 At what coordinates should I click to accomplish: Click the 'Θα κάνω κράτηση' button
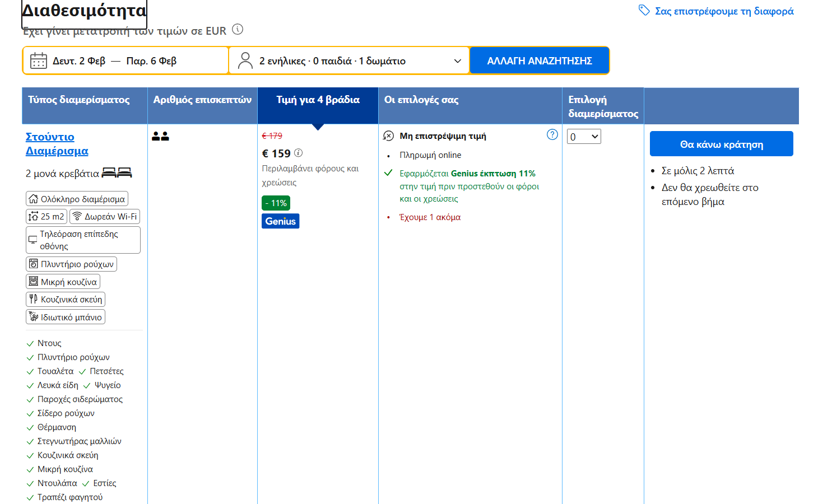[x=721, y=144]
